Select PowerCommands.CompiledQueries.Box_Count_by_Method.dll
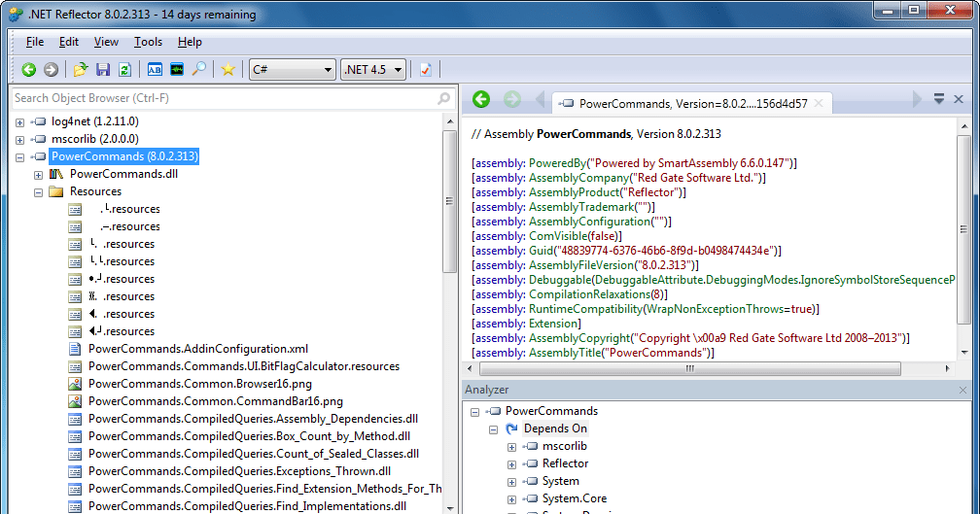The width and height of the screenshot is (980, 514). (x=249, y=436)
